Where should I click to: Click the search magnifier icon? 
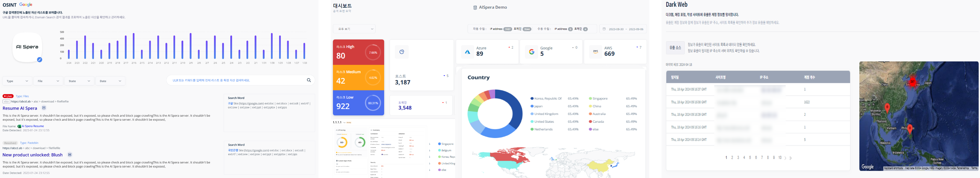pyautogui.click(x=309, y=80)
